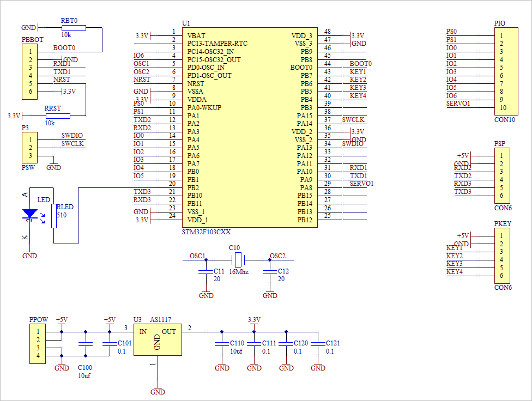The width and height of the screenshot is (532, 401).
Task: Click the PD0-OSC_IN pin label
Action: [206, 68]
